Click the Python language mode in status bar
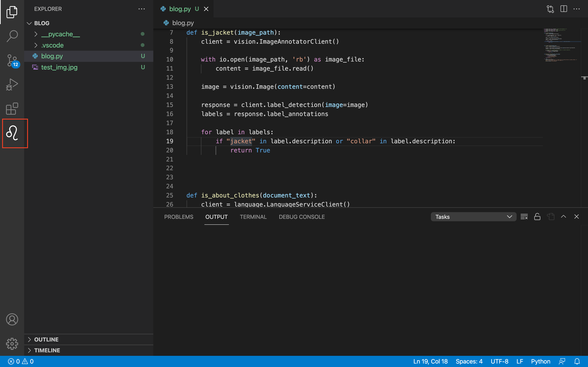The height and width of the screenshot is (367, 588). [x=540, y=361]
